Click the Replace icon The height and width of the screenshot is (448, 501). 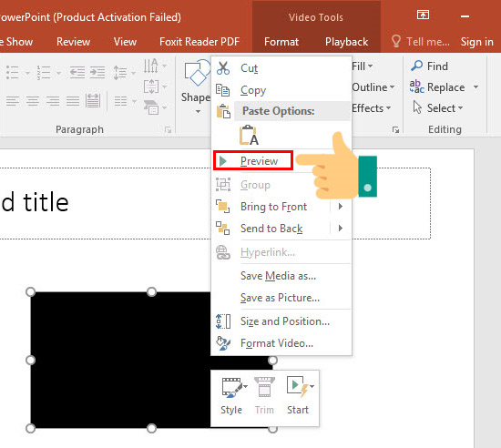pos(416,87)
